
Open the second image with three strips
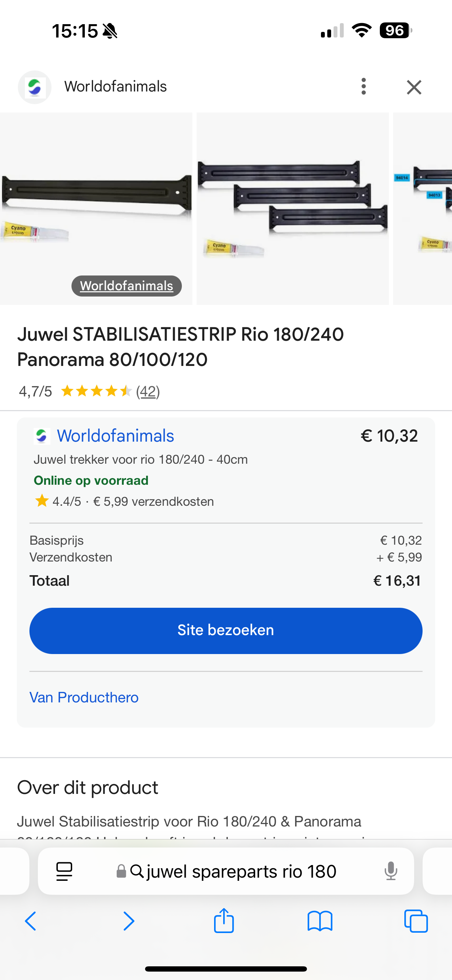292,209
